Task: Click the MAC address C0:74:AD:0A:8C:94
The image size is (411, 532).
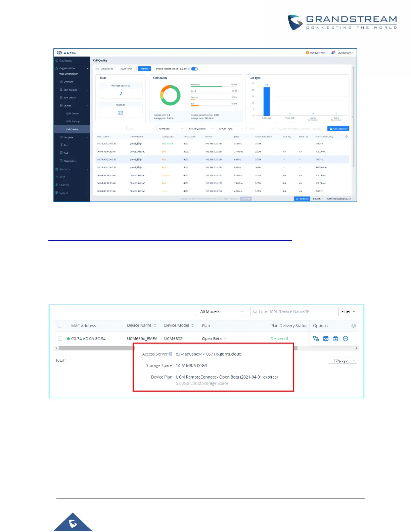Action: click(88, 339)
